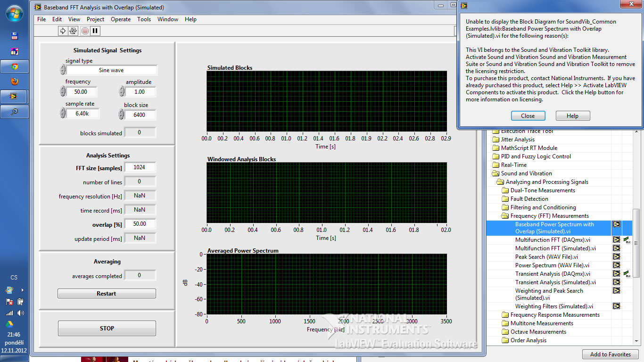Expand the Dual-Tone Measurements folder
This screenshot has width=644, height=362.
point(505,190)
